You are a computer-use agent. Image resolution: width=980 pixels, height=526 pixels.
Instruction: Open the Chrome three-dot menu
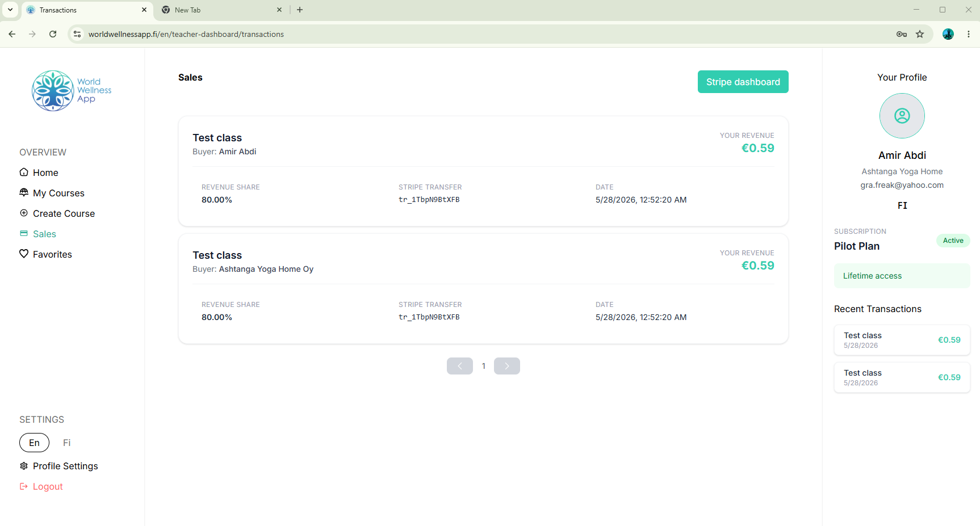click(969, 34)
